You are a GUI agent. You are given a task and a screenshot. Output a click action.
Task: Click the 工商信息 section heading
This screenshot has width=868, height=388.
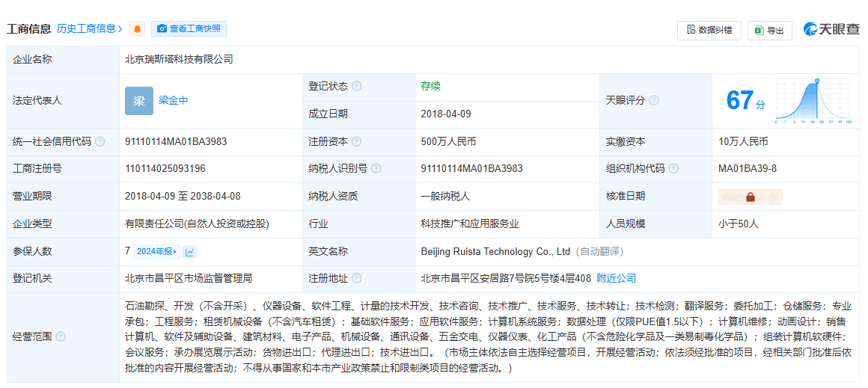(28, 28)
